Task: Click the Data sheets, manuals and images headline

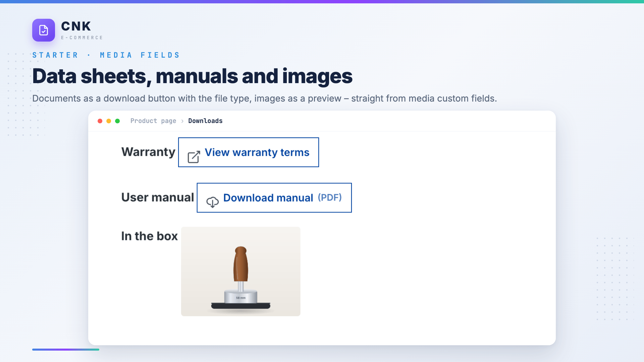Action: [x=192, y=76]
